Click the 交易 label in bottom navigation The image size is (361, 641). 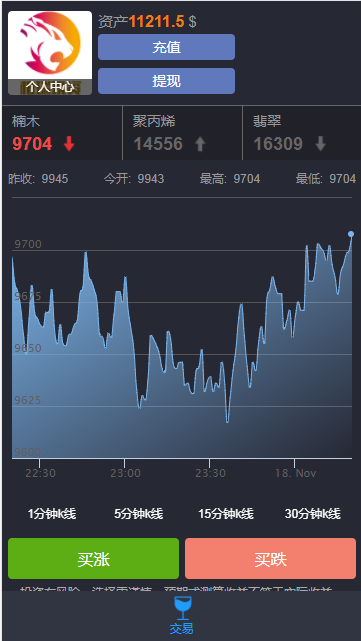point(182,628)
